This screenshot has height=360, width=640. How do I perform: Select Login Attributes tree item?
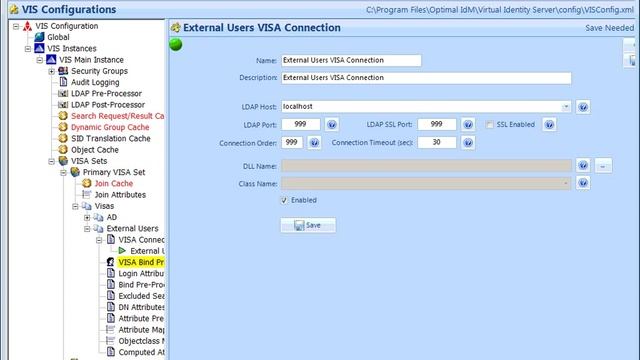pyautogui.click(x=141, y=273)
